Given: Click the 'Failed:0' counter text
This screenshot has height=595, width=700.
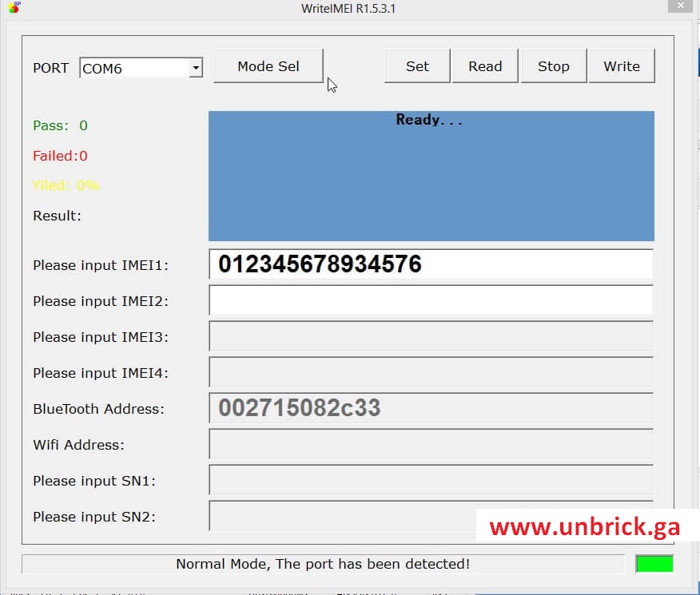Looking at the screenshot, I should pyautogui.click(x=60, y=156).
